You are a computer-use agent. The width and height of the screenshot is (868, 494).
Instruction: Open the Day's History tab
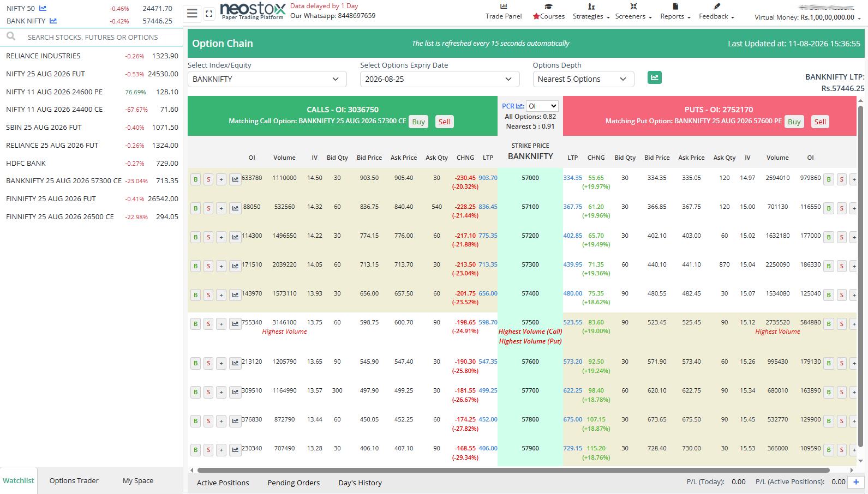point(360,483)
